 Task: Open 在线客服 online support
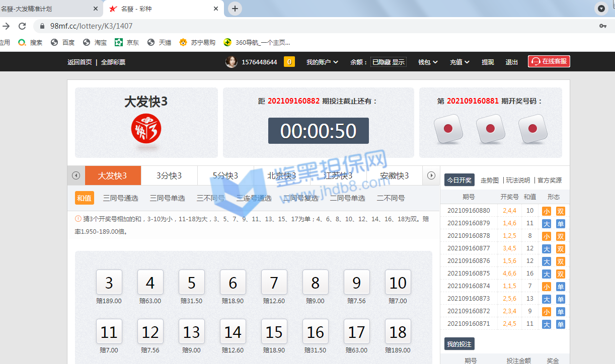[549, 61]
